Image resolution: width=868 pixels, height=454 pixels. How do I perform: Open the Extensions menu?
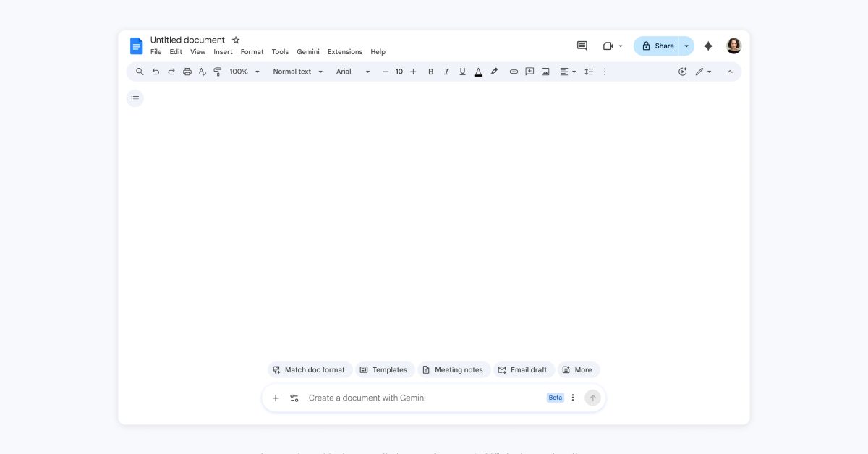point(344,52)
